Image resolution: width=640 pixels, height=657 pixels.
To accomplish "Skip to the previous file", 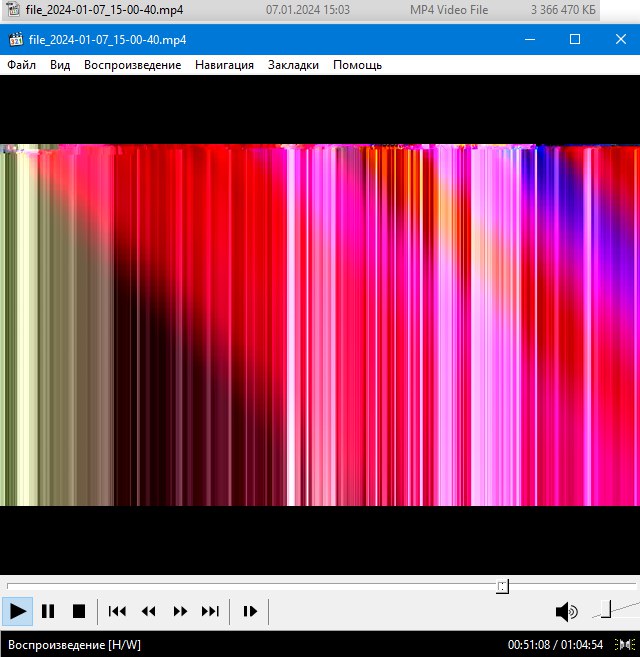I will (117, 611).
